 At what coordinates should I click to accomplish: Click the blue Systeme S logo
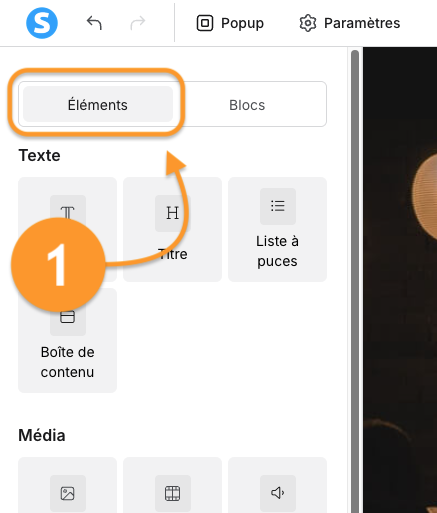click(42, 23)
